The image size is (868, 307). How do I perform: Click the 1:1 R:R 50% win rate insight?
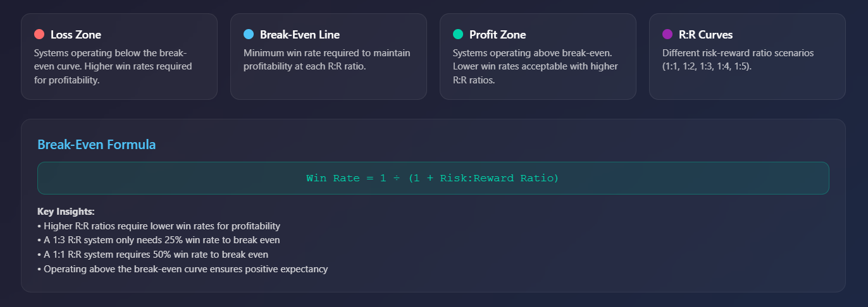[153, 255]
